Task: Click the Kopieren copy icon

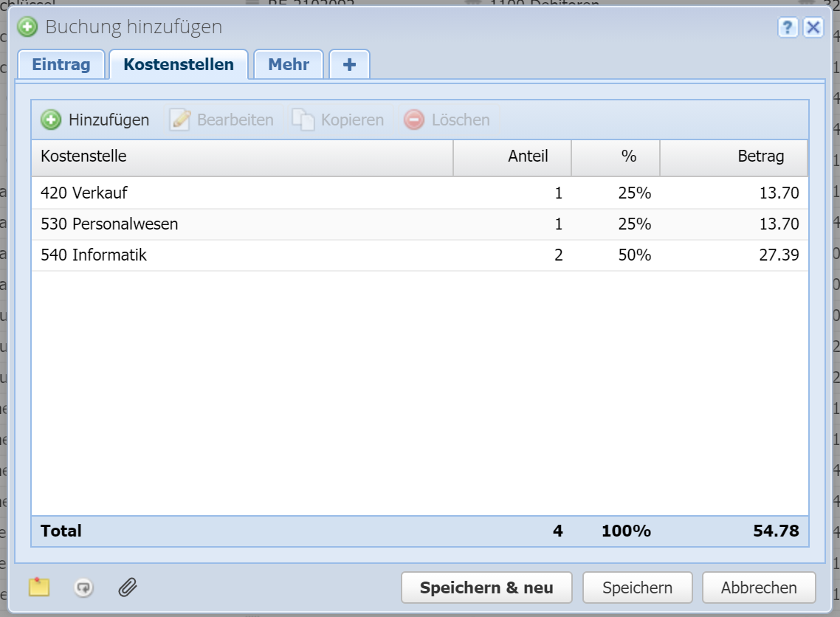Action: [x=303, y=120]
